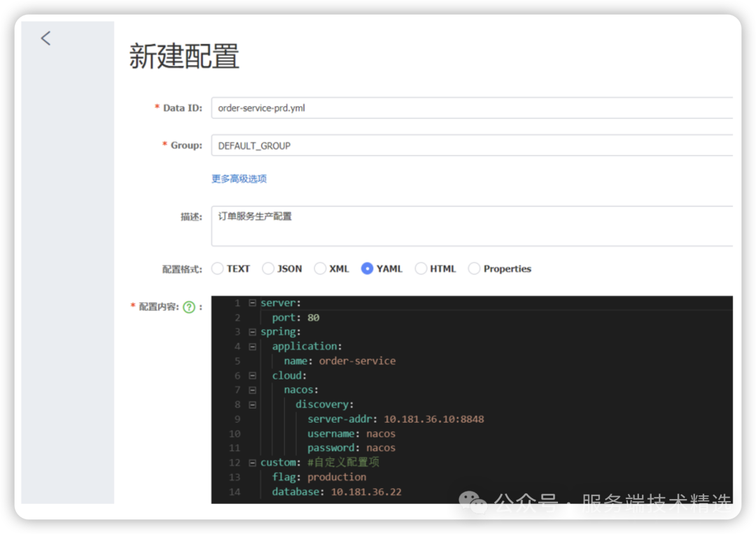Viewport: 756px width, 534px height.
Task: Click line number 14 in gutter
Action: pos(234,491)
